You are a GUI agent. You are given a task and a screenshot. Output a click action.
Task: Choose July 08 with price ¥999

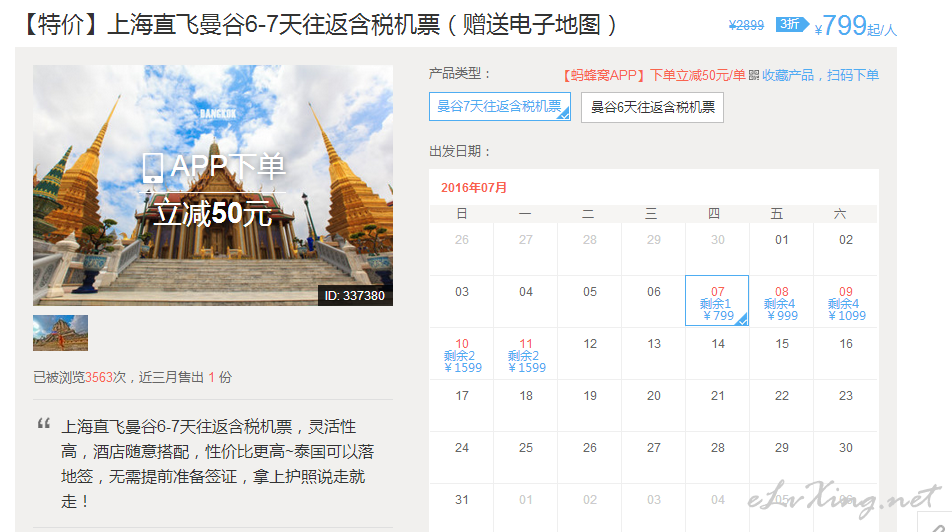pyautogui.click(x=781, y=301)
